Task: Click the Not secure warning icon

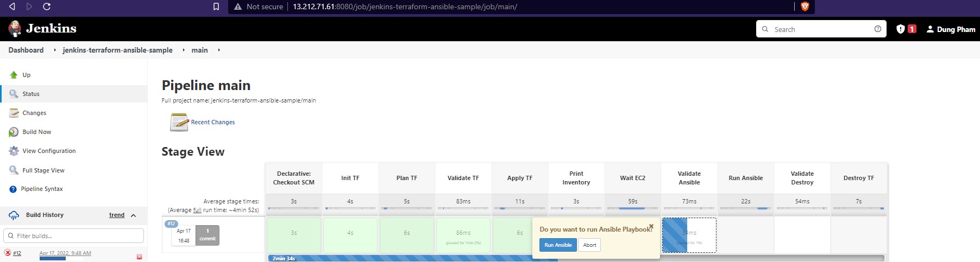Action: [237, 7]
